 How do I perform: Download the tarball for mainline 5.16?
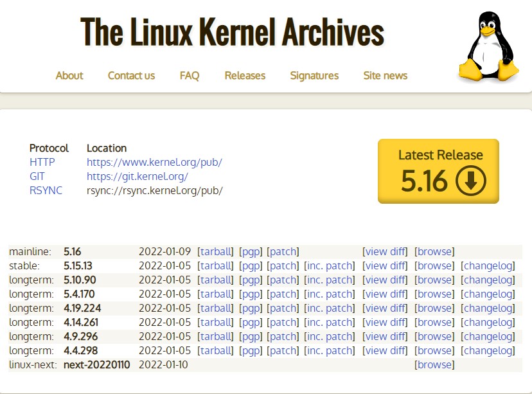click(215, 251)
